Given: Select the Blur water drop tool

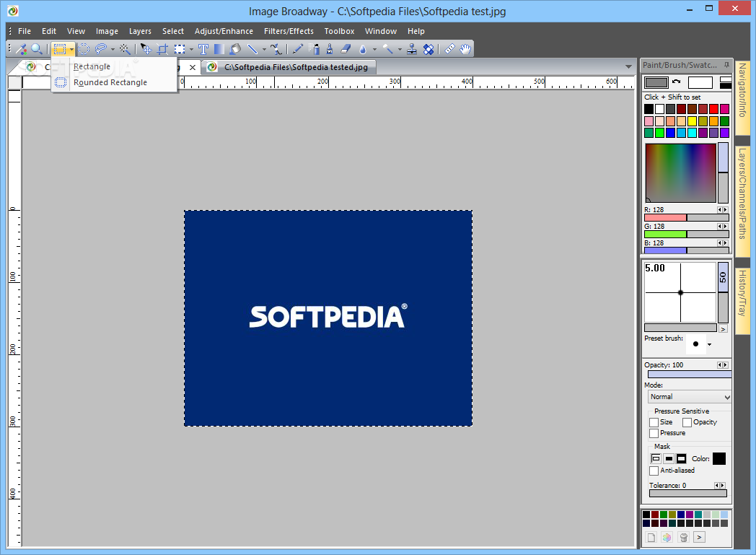Looking at the screenshot, I should 363,48.
